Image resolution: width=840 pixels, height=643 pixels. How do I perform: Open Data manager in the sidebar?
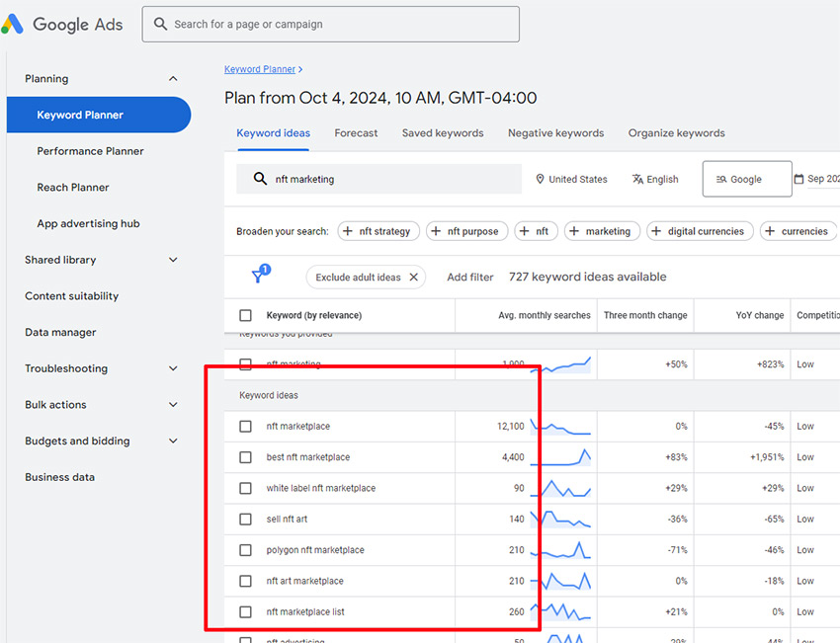[60, 332]
